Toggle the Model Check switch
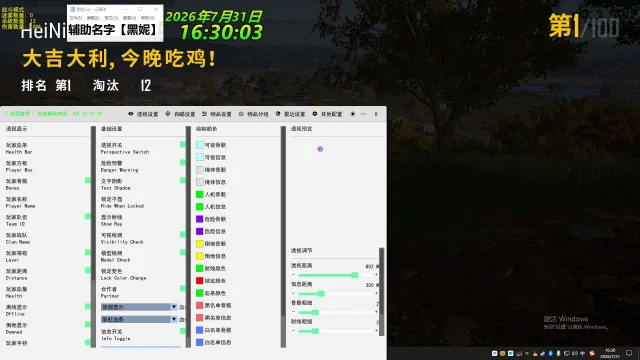 click(182, 252)
